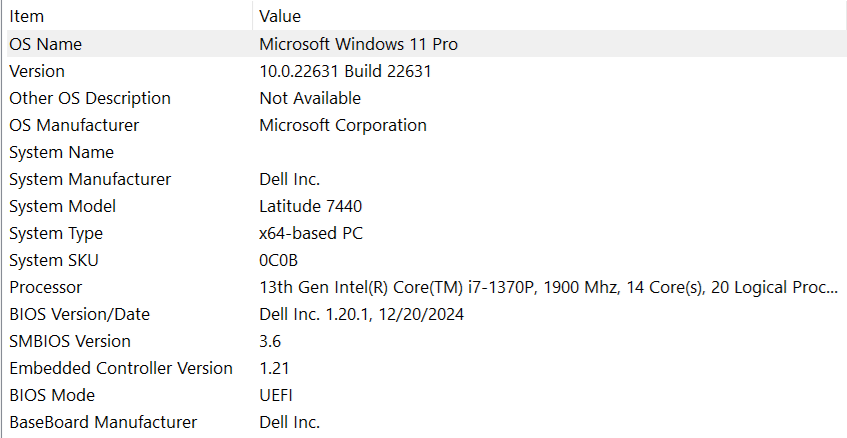This screenshot has width=847, height=438.
Task: Click the System Name row
Action: (x=61, y=152)
